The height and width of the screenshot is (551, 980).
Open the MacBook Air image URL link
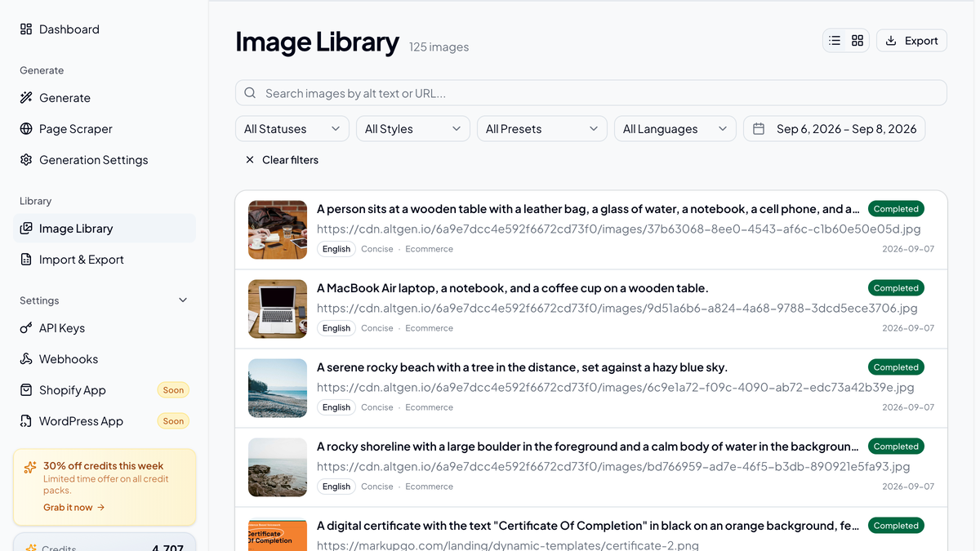pyautogui.click(x=617, y=309)
